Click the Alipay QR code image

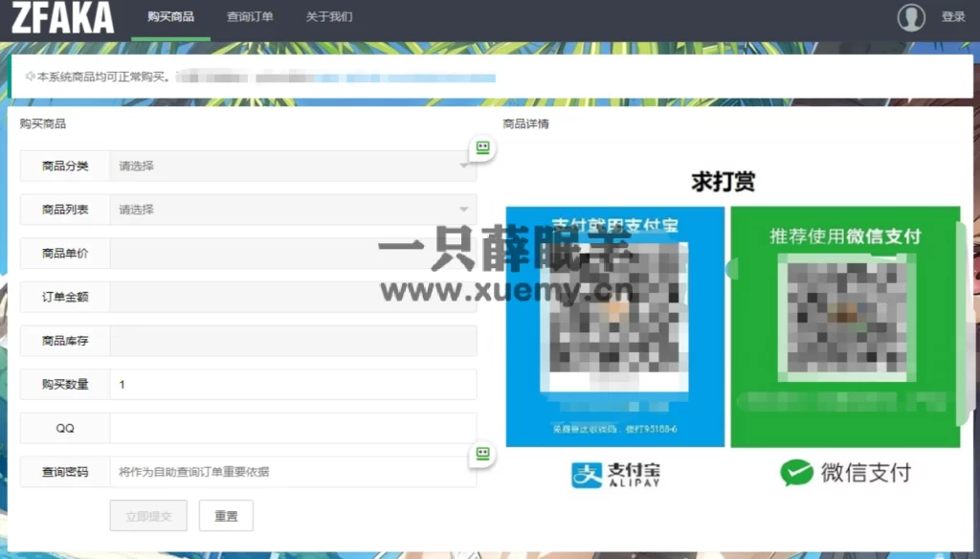(x=615, y=317)
